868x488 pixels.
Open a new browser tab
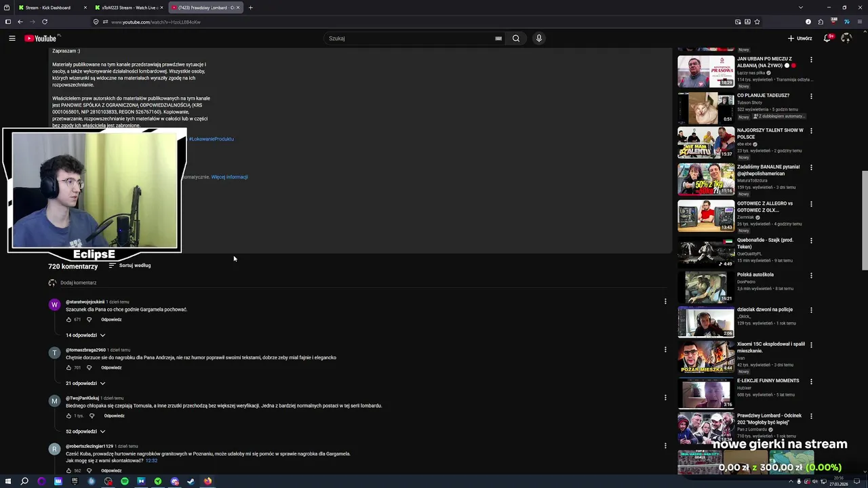[250, 7]
